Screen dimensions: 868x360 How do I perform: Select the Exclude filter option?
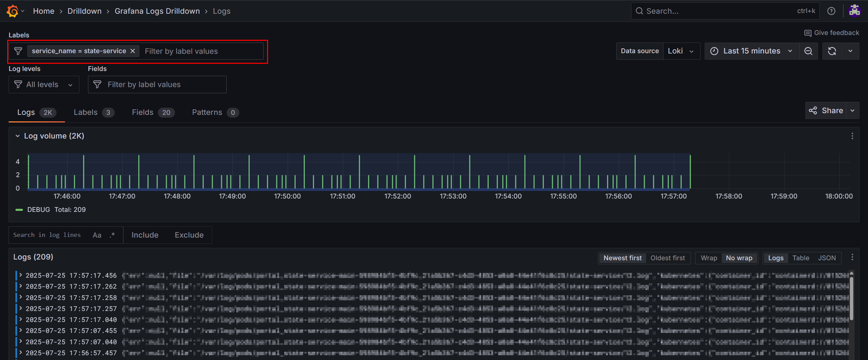point(189,235)
